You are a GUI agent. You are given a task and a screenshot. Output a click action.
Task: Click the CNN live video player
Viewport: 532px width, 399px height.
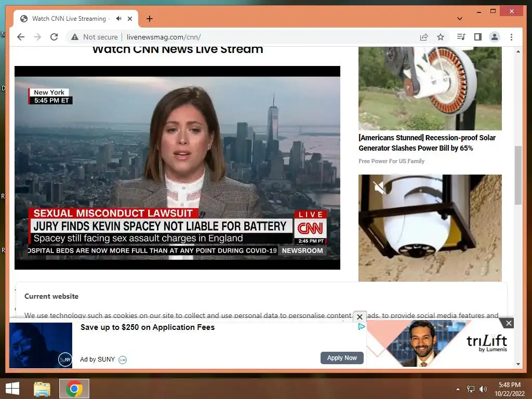(x=177, y=168)
